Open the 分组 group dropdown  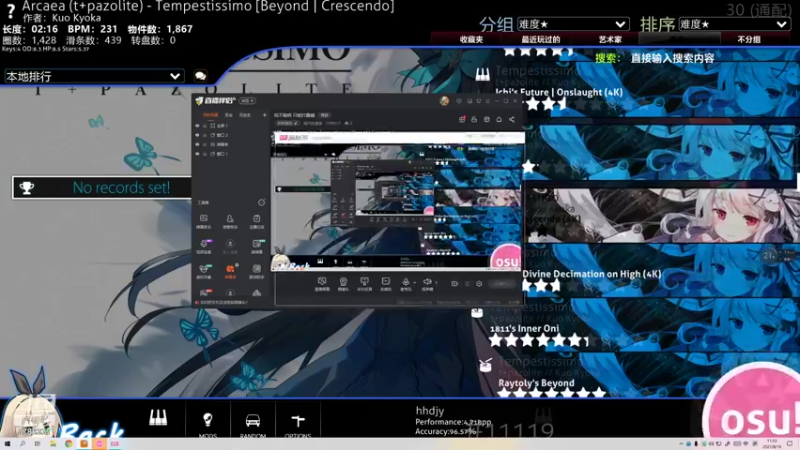click(x=573, y=24)
